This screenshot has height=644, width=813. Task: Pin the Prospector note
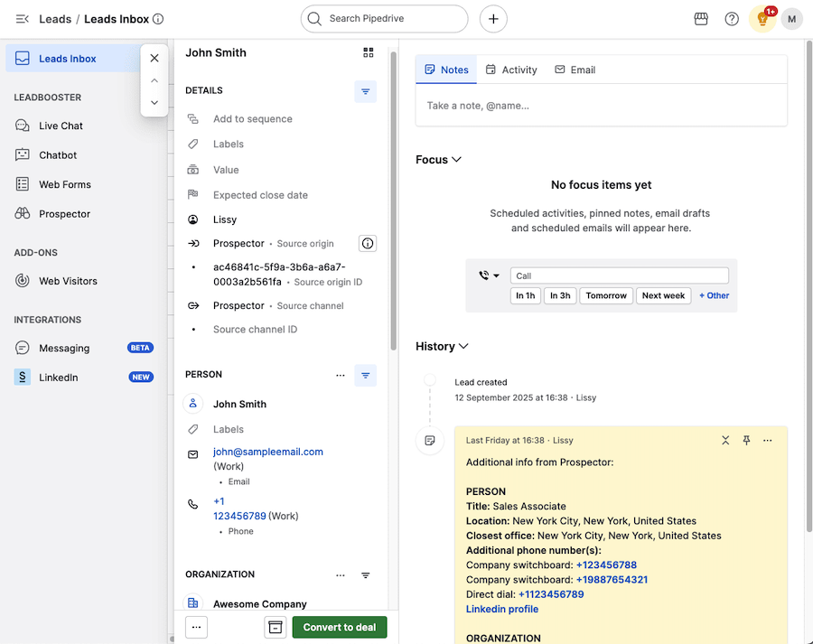point(746,441)
